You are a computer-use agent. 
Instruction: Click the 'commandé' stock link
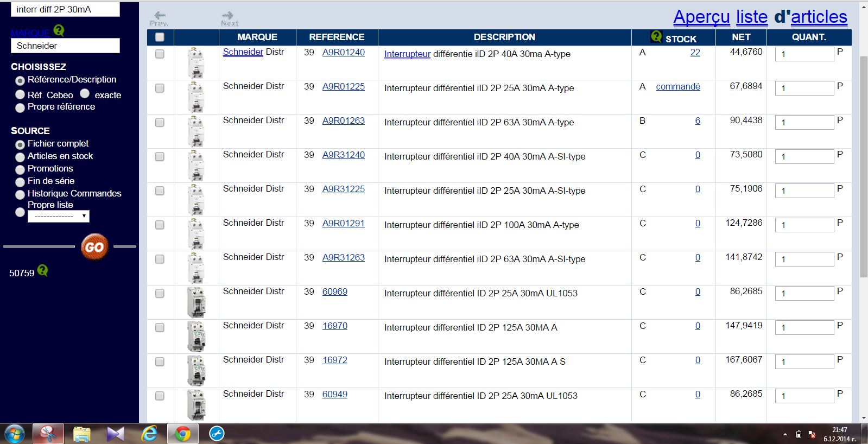[x=677, y=87]
